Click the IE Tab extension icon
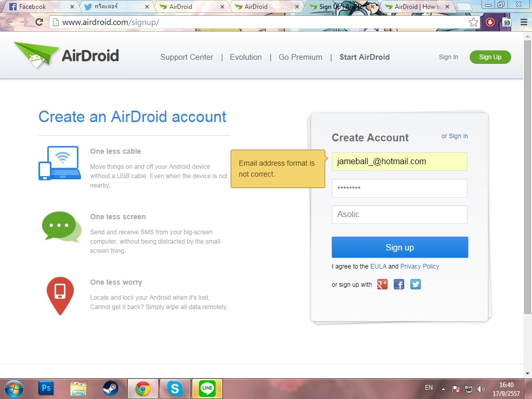 coord(507,22)
